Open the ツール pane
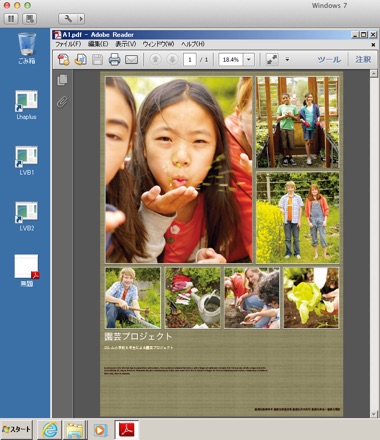 [x=329, y=60]
